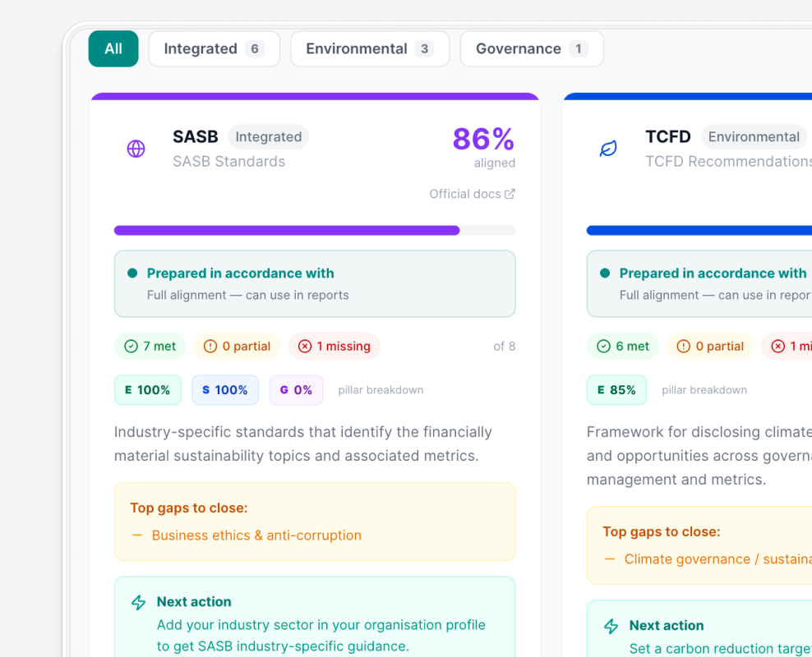Click the SASB 1 missing chip
Viewport: 812px width, 657px height.
coord(334,346)
